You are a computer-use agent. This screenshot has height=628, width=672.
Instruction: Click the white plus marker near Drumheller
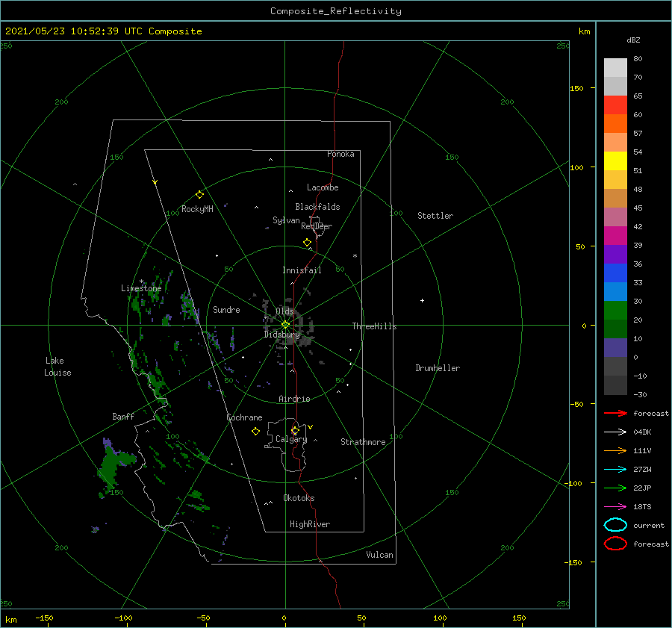click(422, 300)
